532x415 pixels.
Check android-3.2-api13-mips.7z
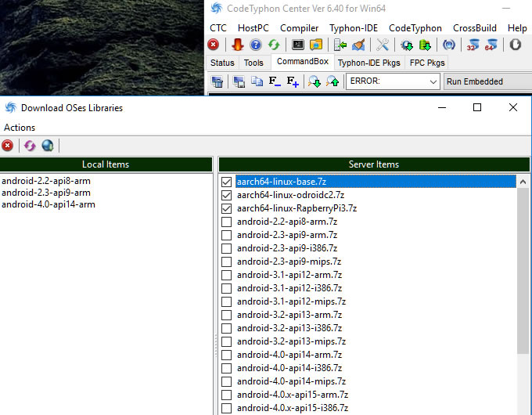point(226,341)
